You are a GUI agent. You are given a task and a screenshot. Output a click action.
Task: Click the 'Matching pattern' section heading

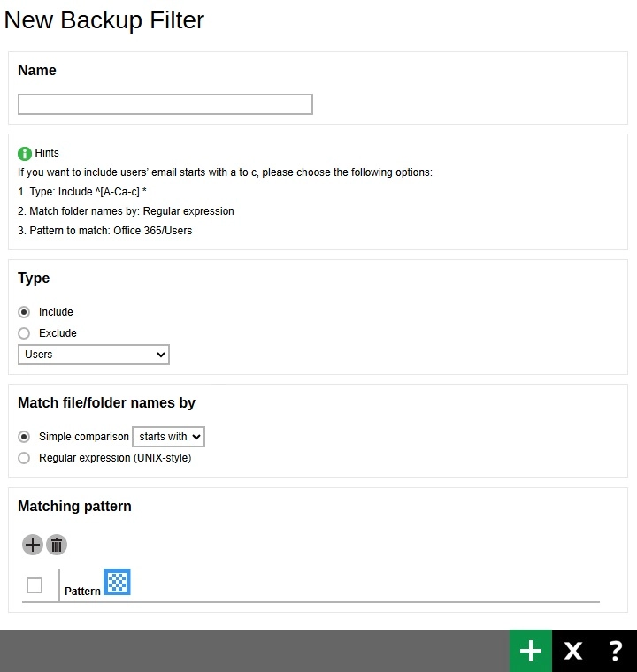tap(74, 507)
